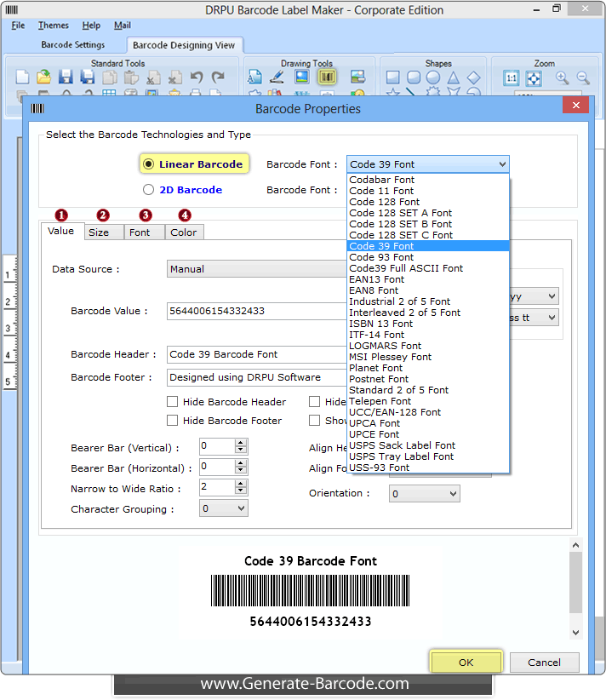Choose EAN13 Font from the list

428,279
